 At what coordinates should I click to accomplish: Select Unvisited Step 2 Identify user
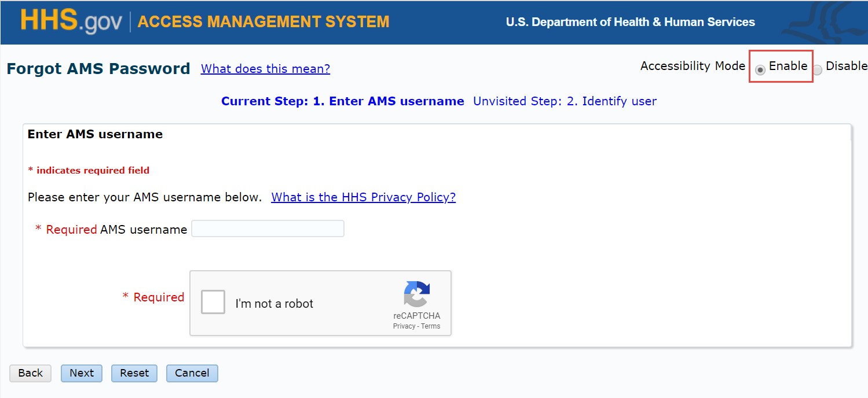click(565, 101)
